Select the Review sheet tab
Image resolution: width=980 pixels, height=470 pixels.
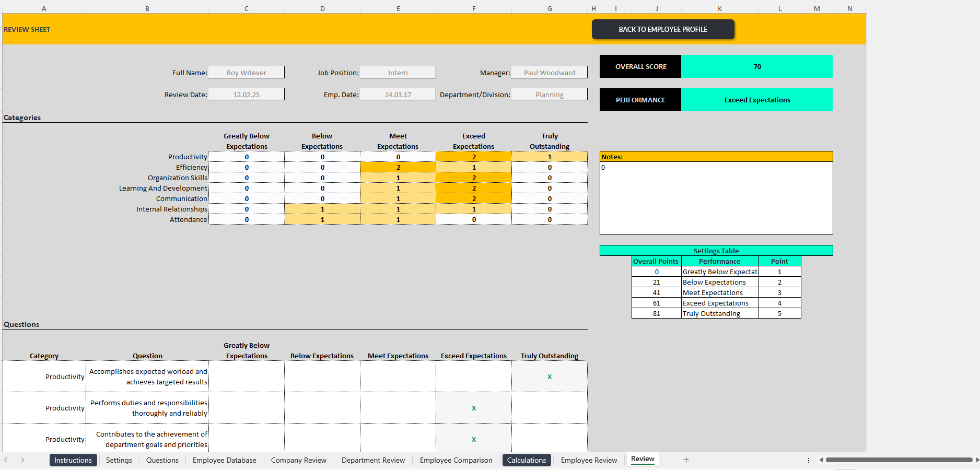tap(642, 459)
